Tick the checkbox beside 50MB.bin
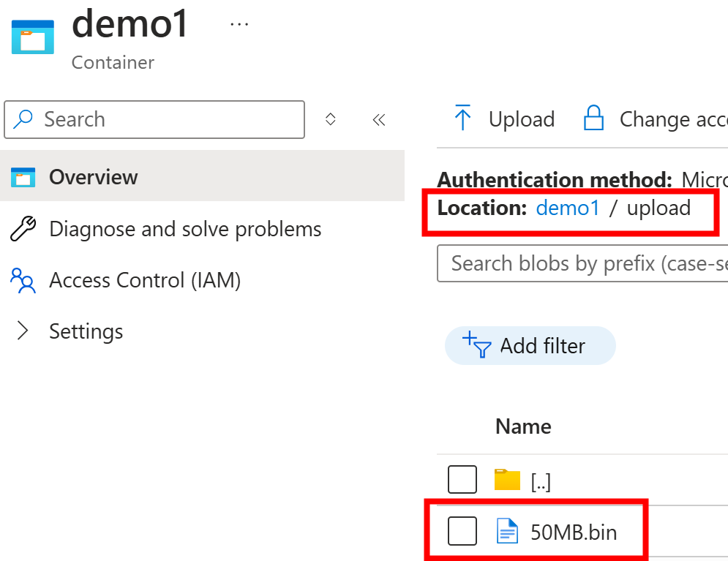Image resolution: width=728 pixels, height=561 pixels. click(x=462, y=531)
